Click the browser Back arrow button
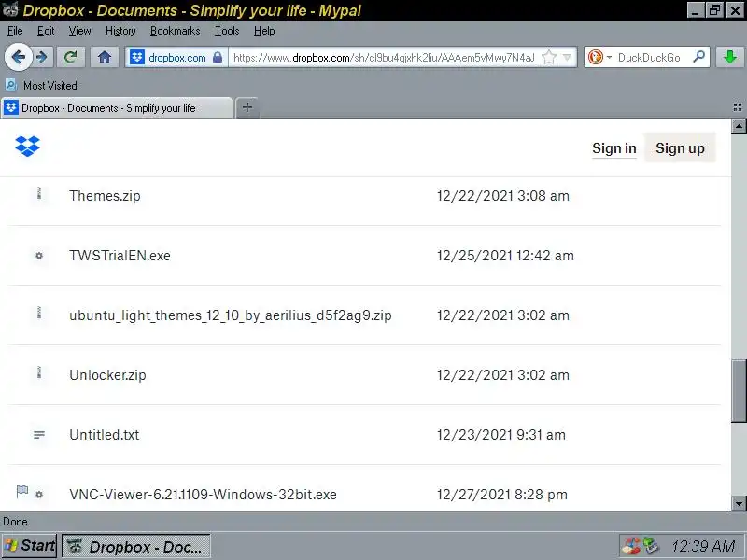 tap(18, 58)
